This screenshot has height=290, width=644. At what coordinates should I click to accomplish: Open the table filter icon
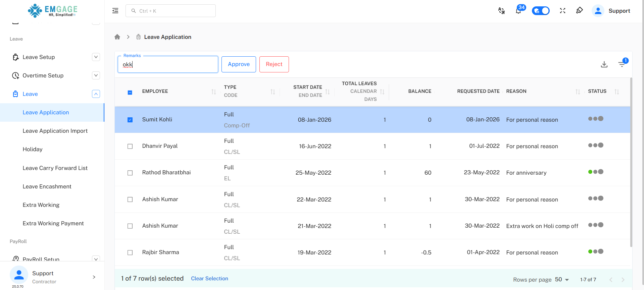pos(622,64)
